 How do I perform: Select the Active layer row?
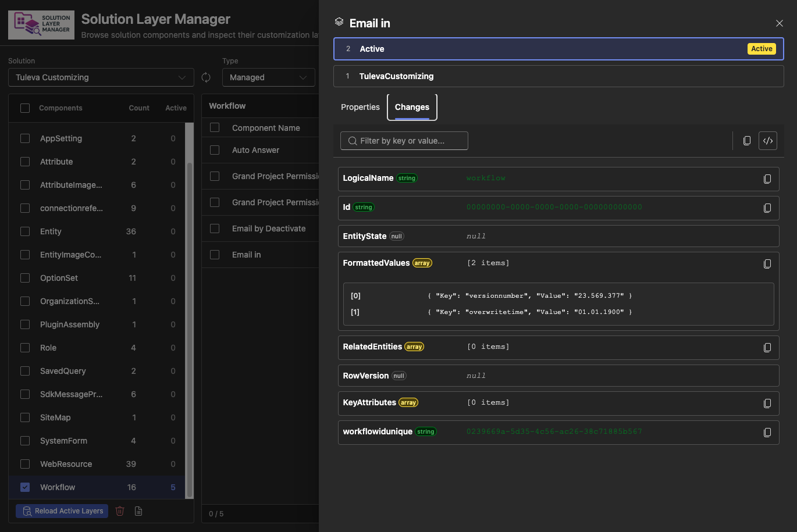558,49
